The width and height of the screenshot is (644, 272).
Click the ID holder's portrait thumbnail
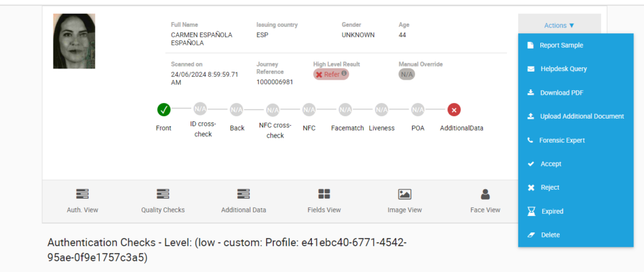coord(74,41)
